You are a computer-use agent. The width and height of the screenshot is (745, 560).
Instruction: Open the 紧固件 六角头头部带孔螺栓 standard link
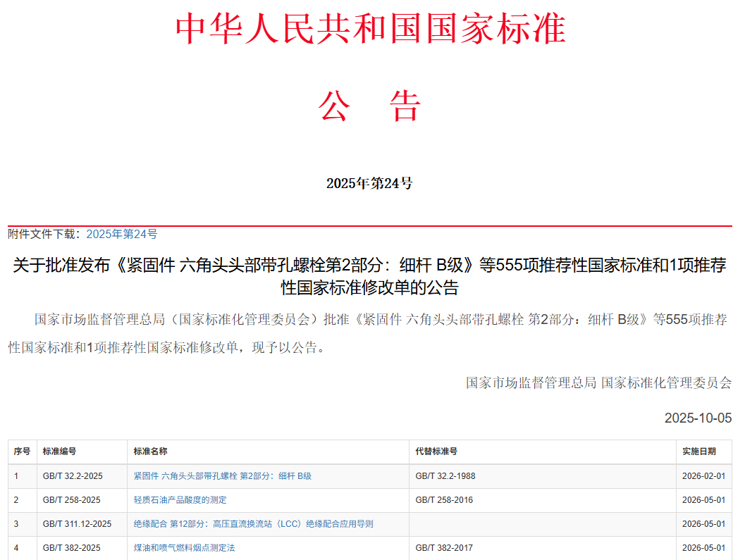(x=222, y=476)
